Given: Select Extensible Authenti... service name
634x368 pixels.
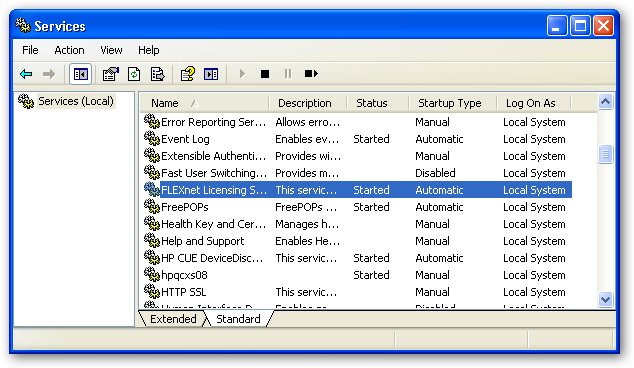Looking at the screenshot, I should point(213,156).
